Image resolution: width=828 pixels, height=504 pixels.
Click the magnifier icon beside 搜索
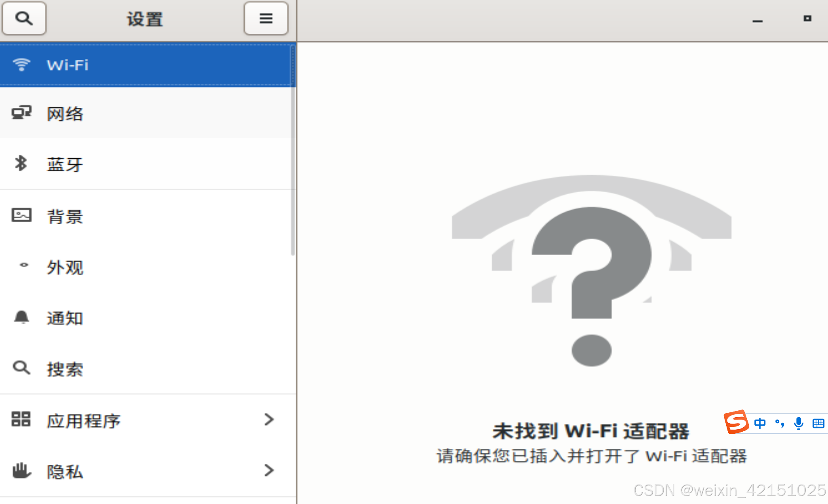[x=21, y=368]
